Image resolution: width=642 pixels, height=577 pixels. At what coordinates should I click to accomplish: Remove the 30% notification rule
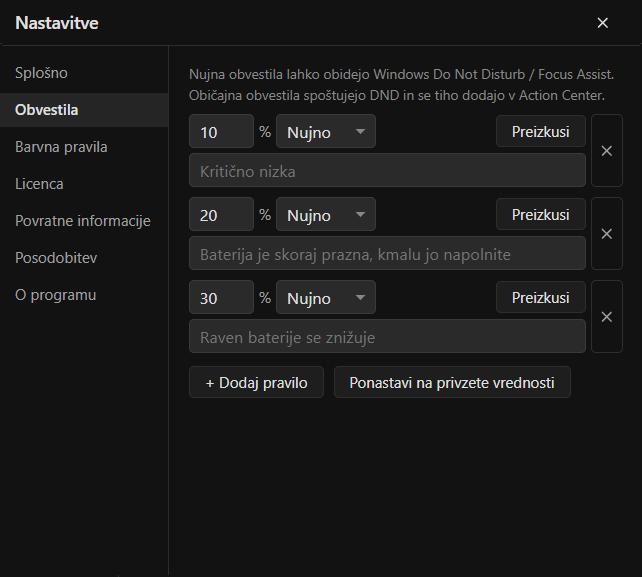(607, 317)
